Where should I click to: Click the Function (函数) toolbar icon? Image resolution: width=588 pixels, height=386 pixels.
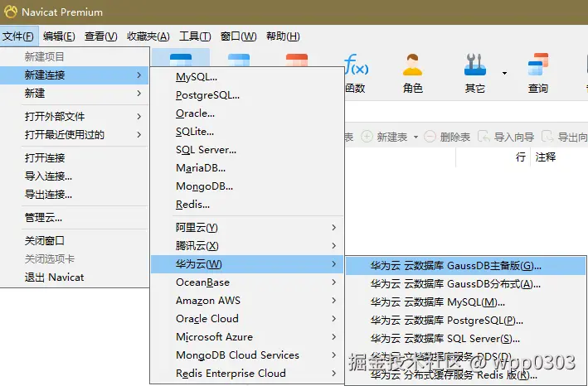(357, 65)
